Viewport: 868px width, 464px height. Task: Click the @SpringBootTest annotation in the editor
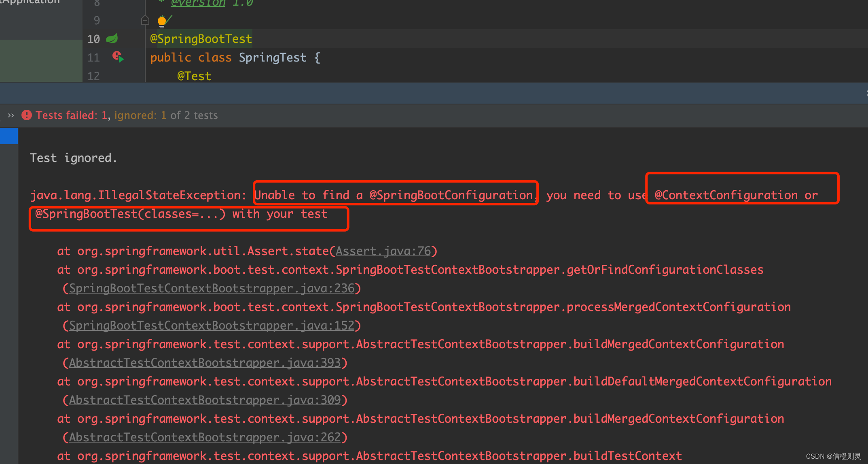[201, 39]
